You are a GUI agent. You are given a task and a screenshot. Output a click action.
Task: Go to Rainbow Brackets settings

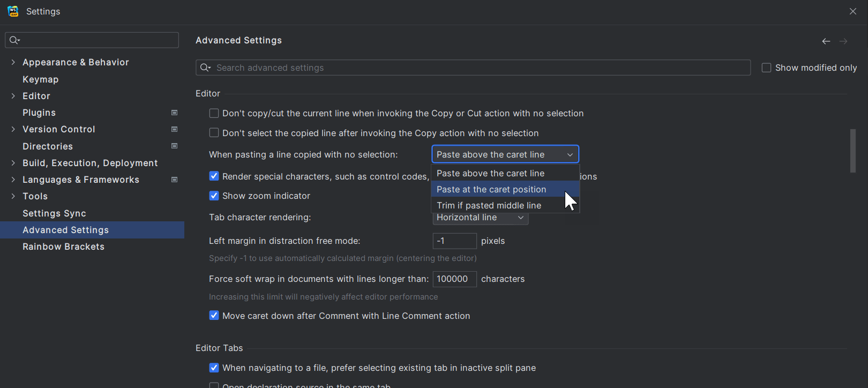click(63, 247)
